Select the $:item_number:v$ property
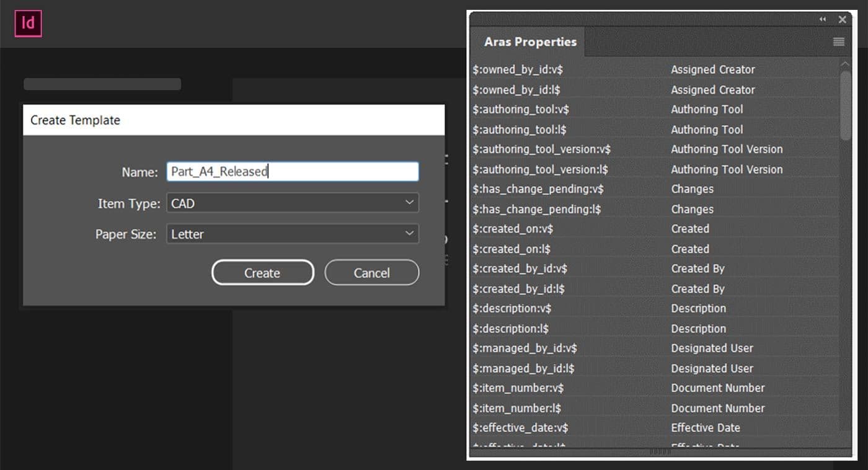The image size is (868, 470). [655, 388]
